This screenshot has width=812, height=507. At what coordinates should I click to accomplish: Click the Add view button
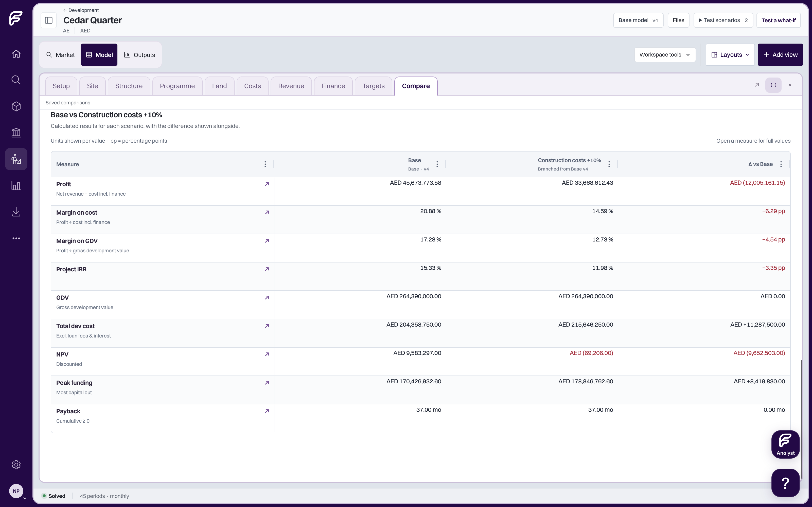coord(780,55)
